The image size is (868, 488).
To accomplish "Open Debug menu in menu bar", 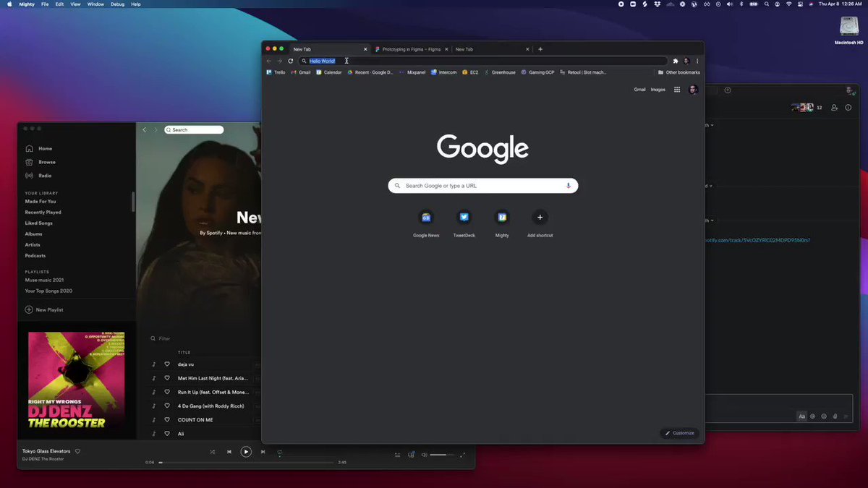I will [x=117, y=4].
